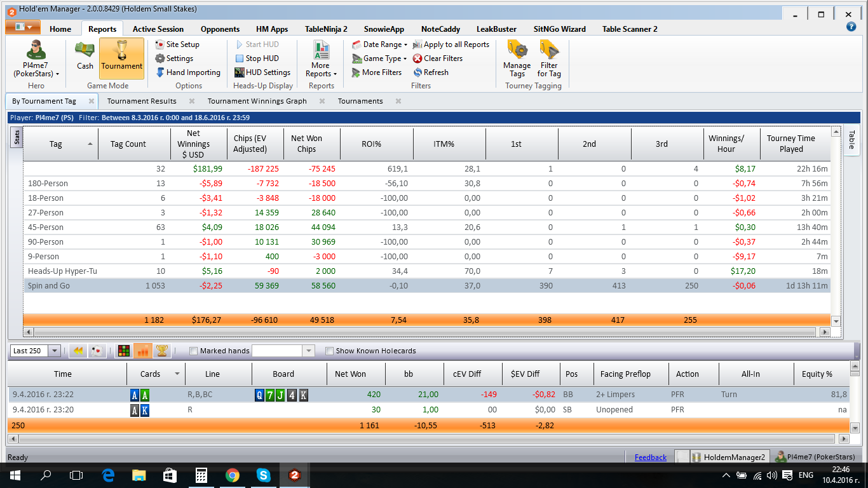
Task: Open help via blue question mark
Action: tap(851, 27)
